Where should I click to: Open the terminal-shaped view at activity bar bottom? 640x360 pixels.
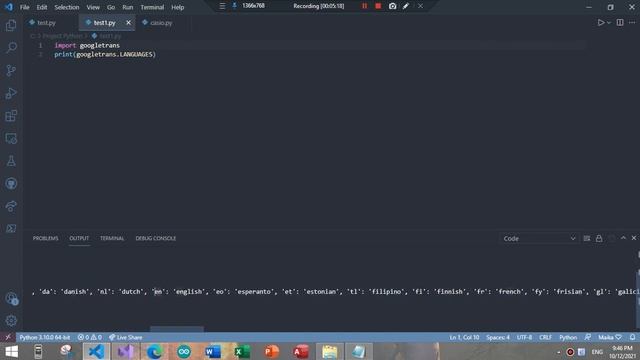click(11, 229)
